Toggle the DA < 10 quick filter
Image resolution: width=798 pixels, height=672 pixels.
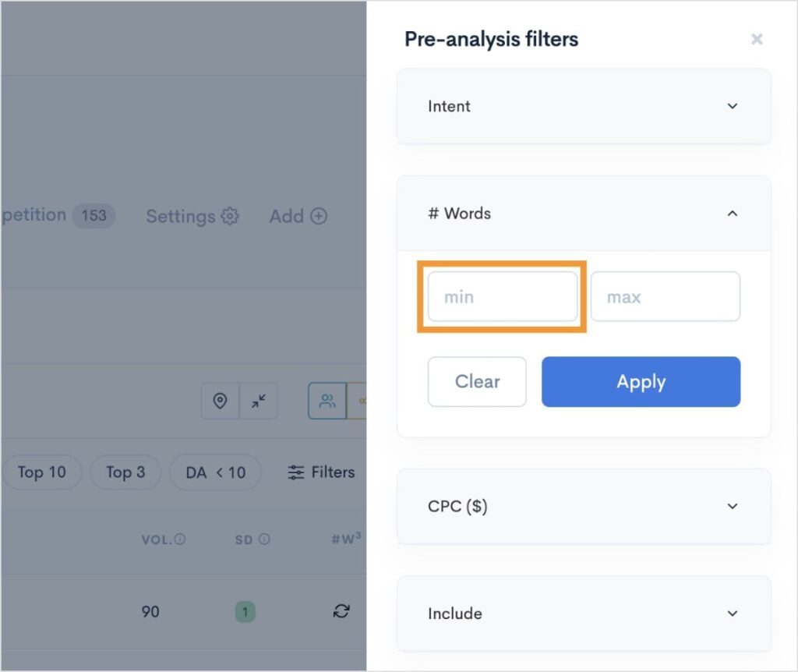215,472
